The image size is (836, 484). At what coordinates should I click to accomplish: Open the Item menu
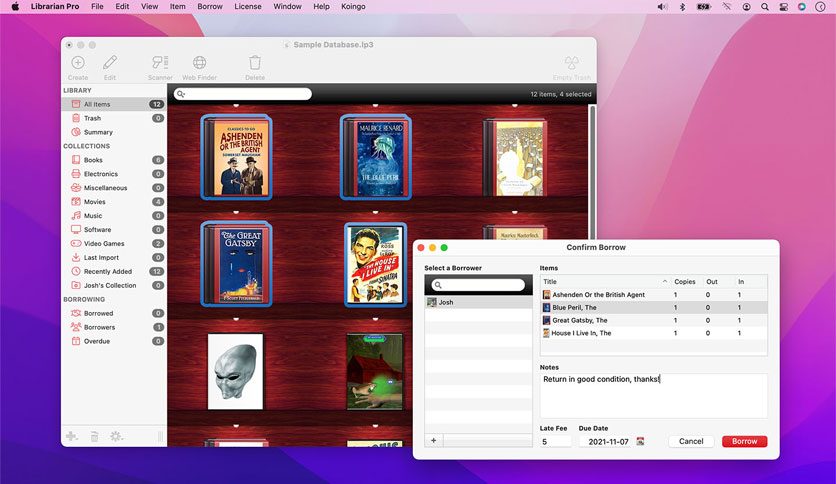coord(178,6)
